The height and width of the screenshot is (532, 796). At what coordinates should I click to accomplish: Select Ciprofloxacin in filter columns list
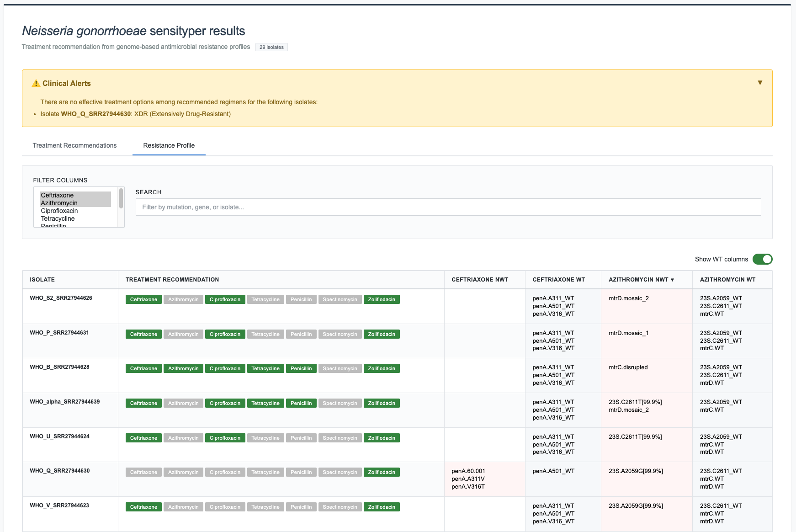pos(59,211)
